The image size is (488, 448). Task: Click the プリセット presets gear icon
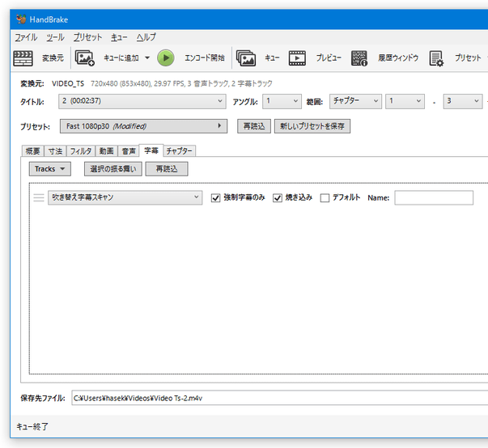[436, 58]
